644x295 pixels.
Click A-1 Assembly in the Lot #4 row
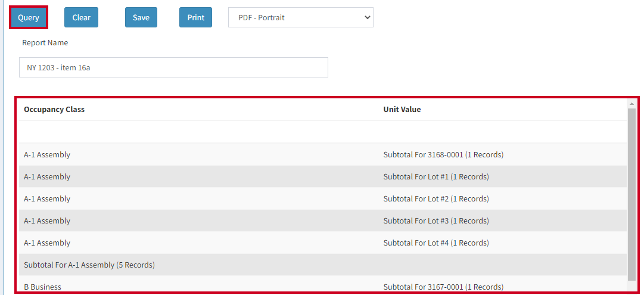tap(47, 243)
